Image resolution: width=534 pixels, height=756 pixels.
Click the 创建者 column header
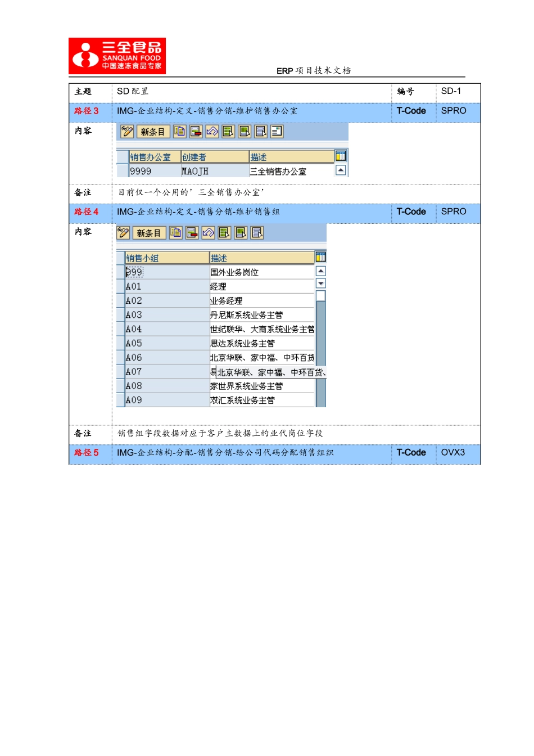click(x=215, y=157)
